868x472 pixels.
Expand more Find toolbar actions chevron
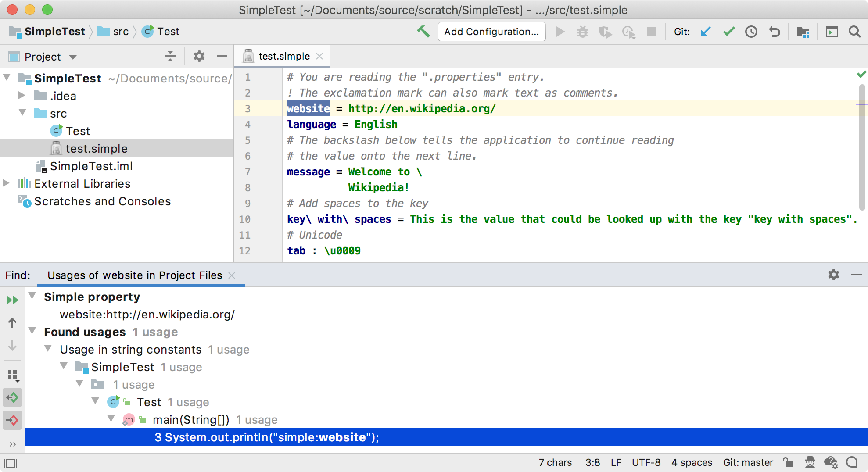pyautogui.click(x=12, y=444)
